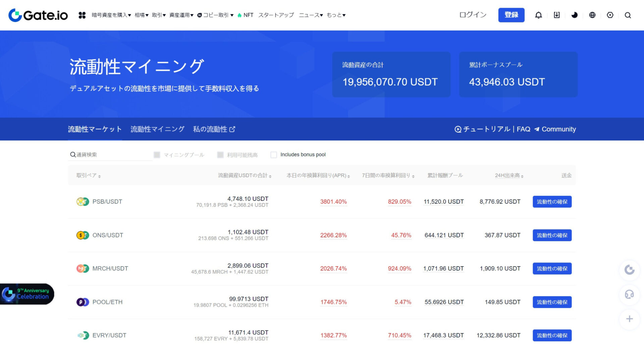Expand the 暗号資産を購入 dropdown menu

(x=111, y=15)
